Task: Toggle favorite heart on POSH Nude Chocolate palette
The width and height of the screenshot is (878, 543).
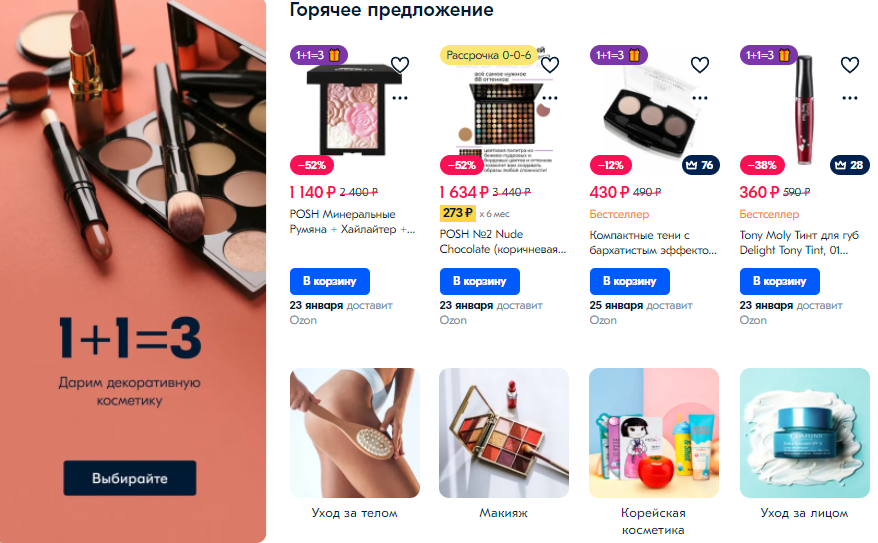Action: point(550,65)
